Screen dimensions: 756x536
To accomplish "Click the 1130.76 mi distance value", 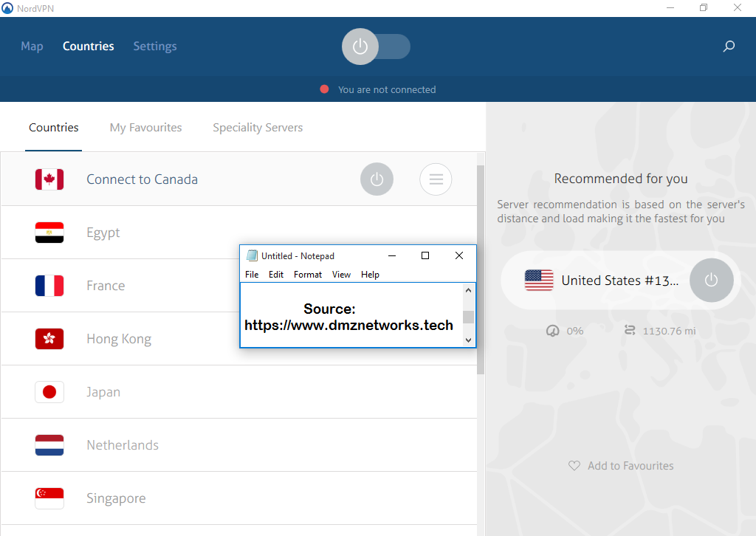I will click(x=669, y=331).
